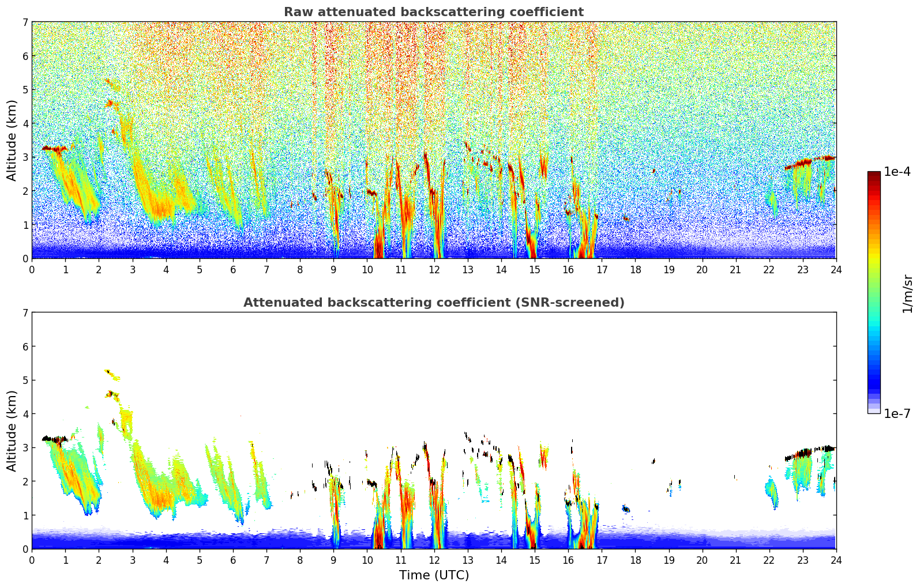The width and height of the screenshot is (920, 588).
Task: Click hour "0" tick on the SNR-screened plot's time axis
Action: (x=32, y=560)
